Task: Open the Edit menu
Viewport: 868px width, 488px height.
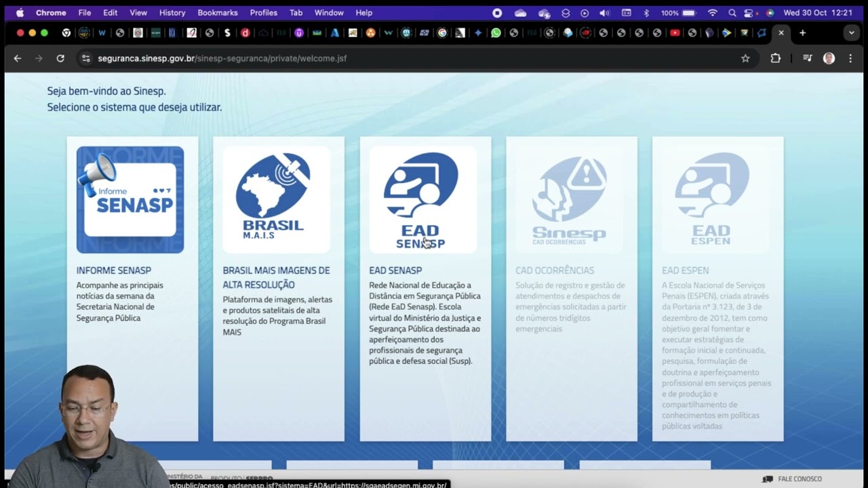Action: pyautogui.click(x=111, y=13)
